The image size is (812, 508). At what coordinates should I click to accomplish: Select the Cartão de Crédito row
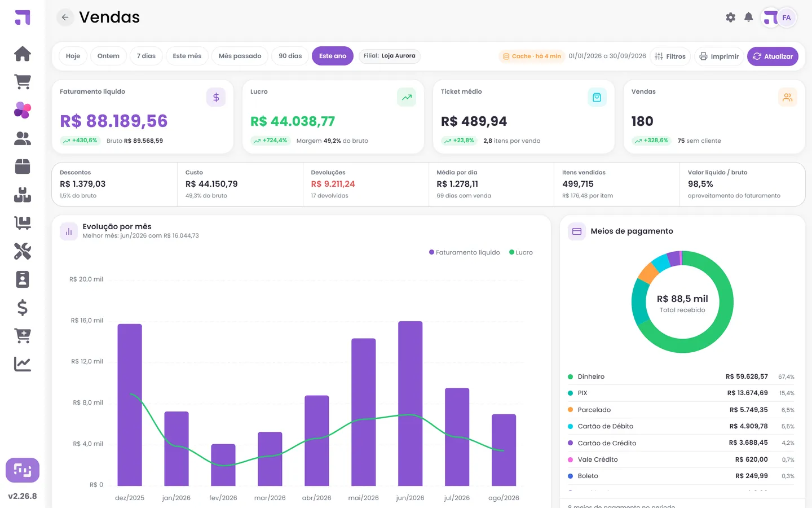coord(681,443)
